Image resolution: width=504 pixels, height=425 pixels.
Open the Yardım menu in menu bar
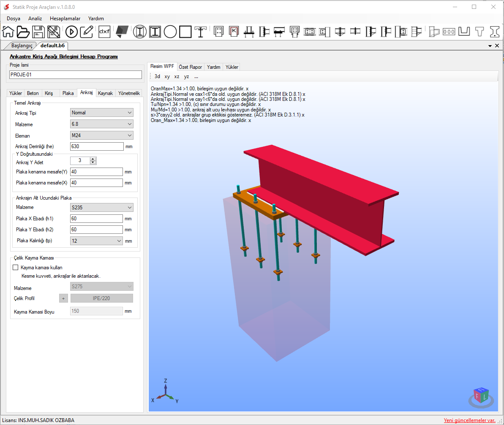(96, 19)
